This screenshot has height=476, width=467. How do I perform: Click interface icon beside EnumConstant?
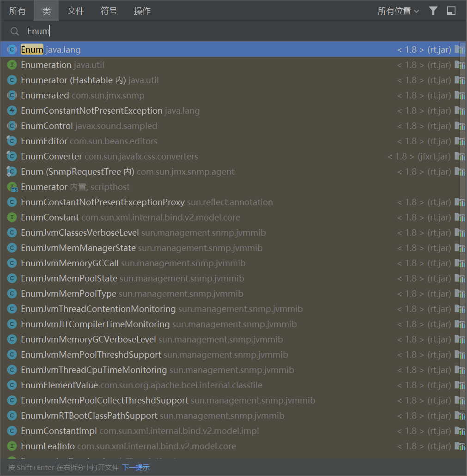click(x=12, y=217)
